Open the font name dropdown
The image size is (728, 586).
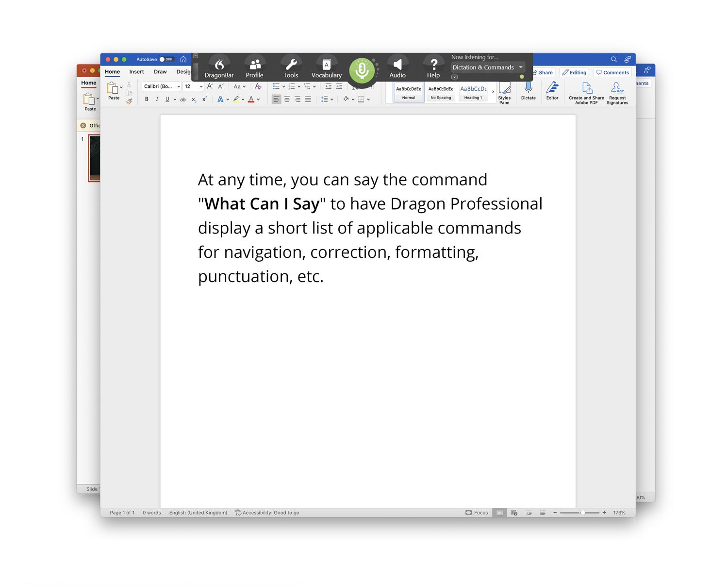(x=179, y=86)
